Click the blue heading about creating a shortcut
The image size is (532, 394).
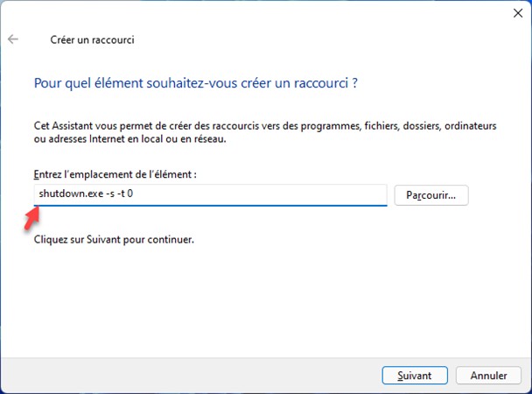(x=197, y=84)
